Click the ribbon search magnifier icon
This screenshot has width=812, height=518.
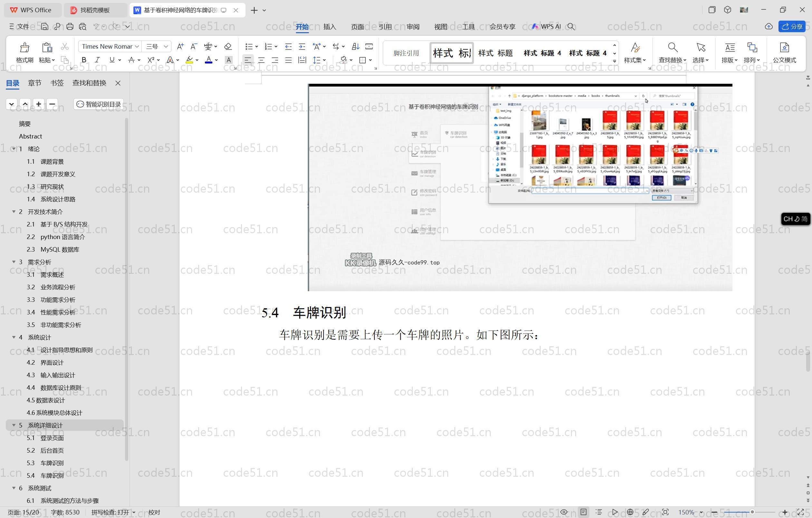pyautogui.click(x=571, y=27)
